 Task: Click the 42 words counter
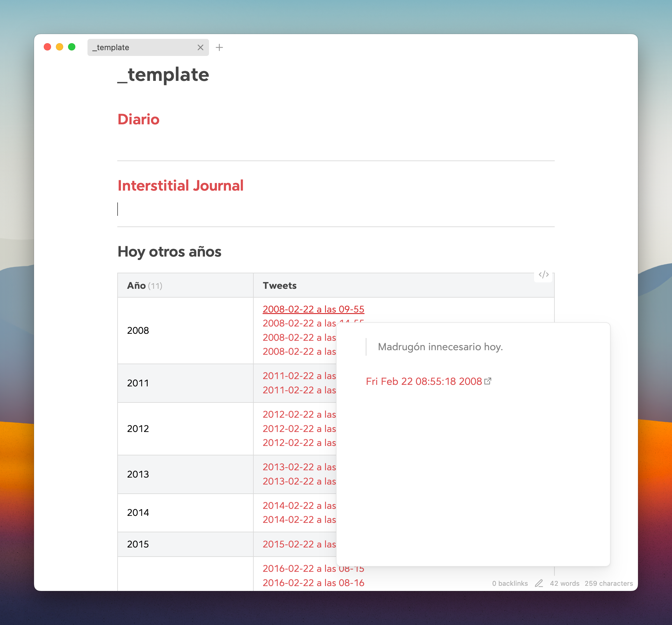[x=564, y=583]
